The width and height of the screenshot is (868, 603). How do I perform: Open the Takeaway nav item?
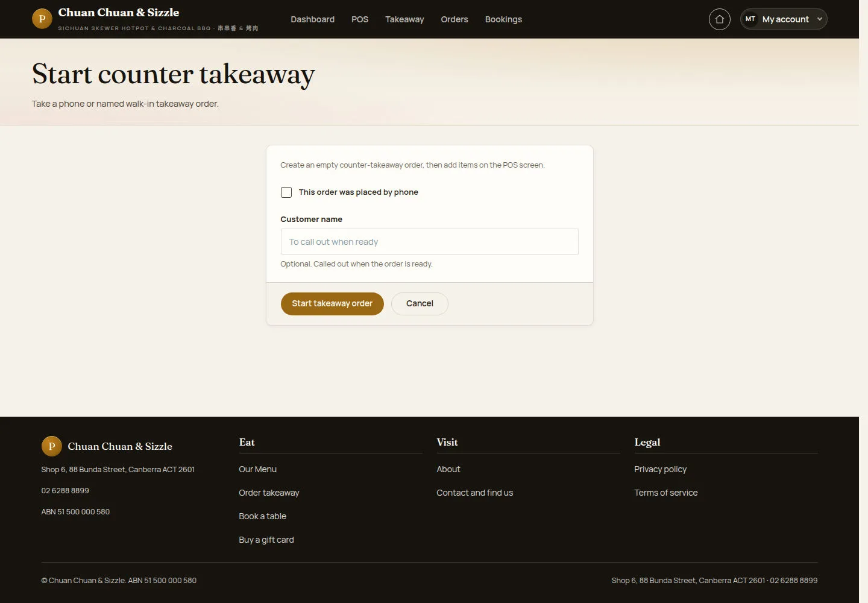click(x=404, y=19)
